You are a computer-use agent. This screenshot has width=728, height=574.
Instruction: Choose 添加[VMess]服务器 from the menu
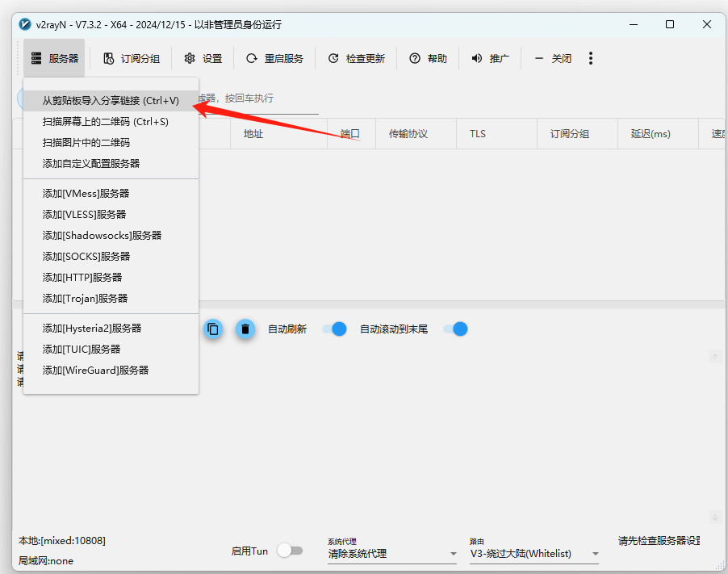(x=86, y=194)
